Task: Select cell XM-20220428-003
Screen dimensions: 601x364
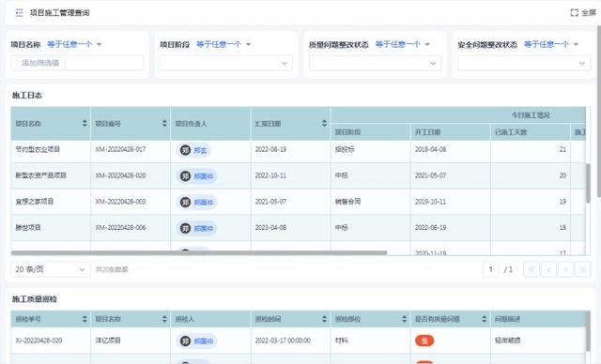Action: pyautogui.click(x=120, y=202)
